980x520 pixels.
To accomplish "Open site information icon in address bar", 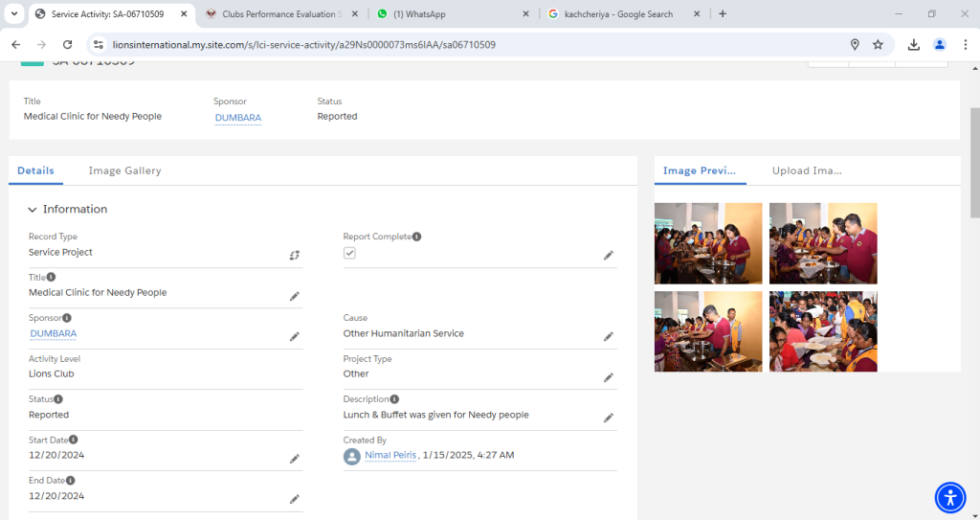I will [x=99, y=44].
